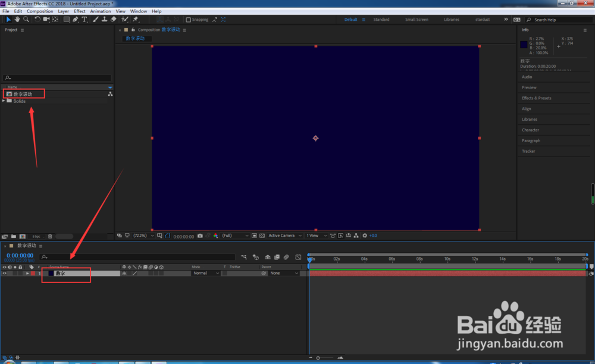Click the exposure value +0.0

pos(373,236)
